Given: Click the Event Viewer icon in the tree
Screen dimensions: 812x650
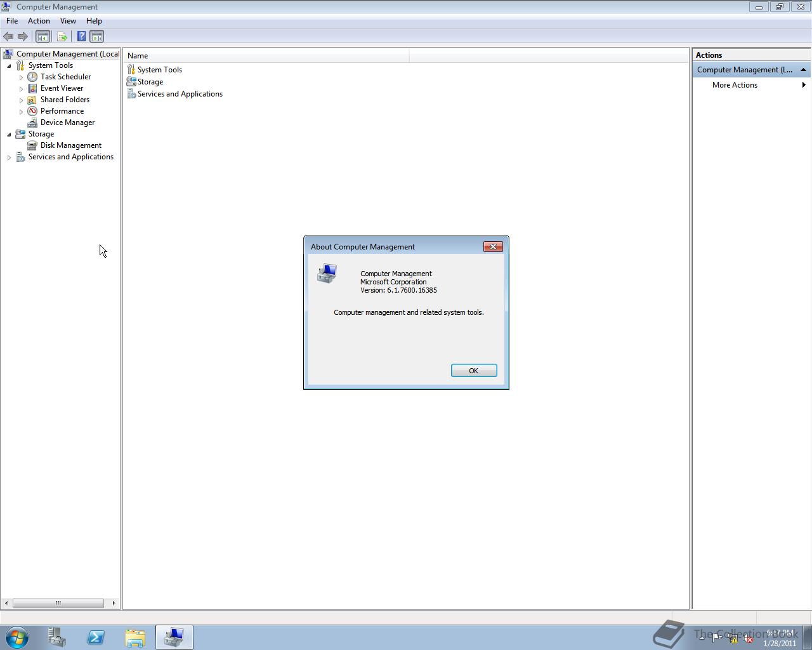Looking at the screenshot, I should 32,88.
